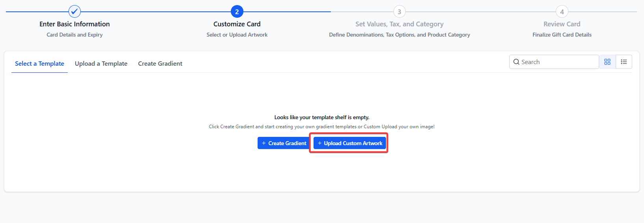Jump to Set Values, Tax, and Category step
Image resolution: width=644 pixels, height=223 pixels.
399,24
